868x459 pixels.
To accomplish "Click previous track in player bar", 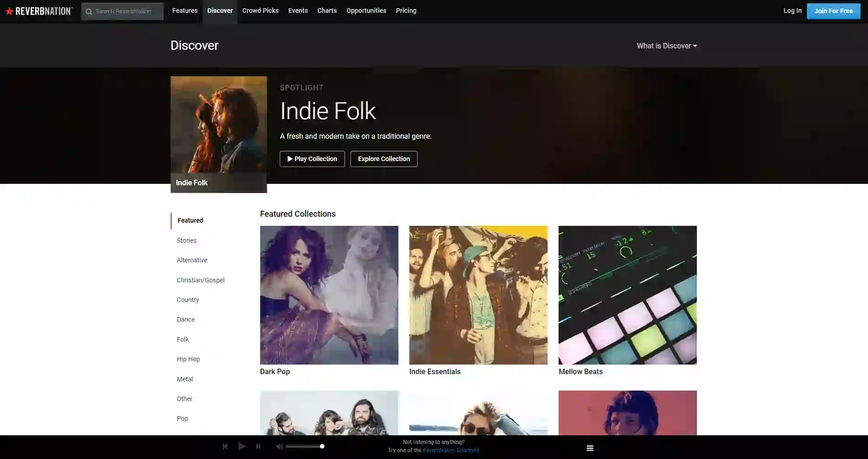I will pyautogui.click(x=225, y=446).
